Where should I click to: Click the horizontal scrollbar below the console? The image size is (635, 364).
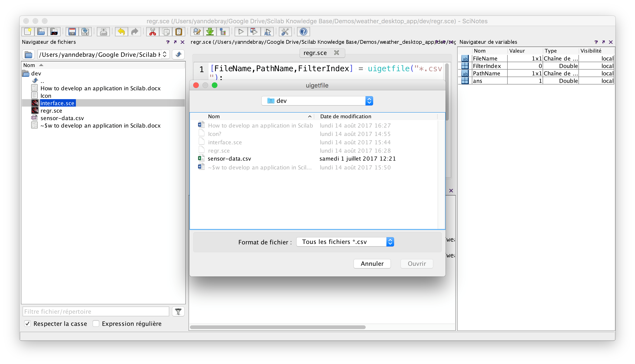277,327
